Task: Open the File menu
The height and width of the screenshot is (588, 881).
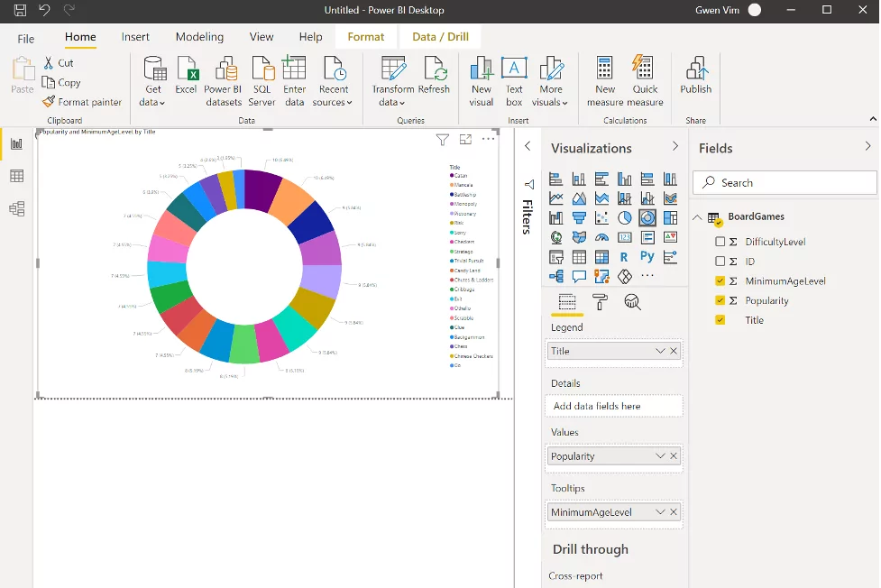Action: 26,39
